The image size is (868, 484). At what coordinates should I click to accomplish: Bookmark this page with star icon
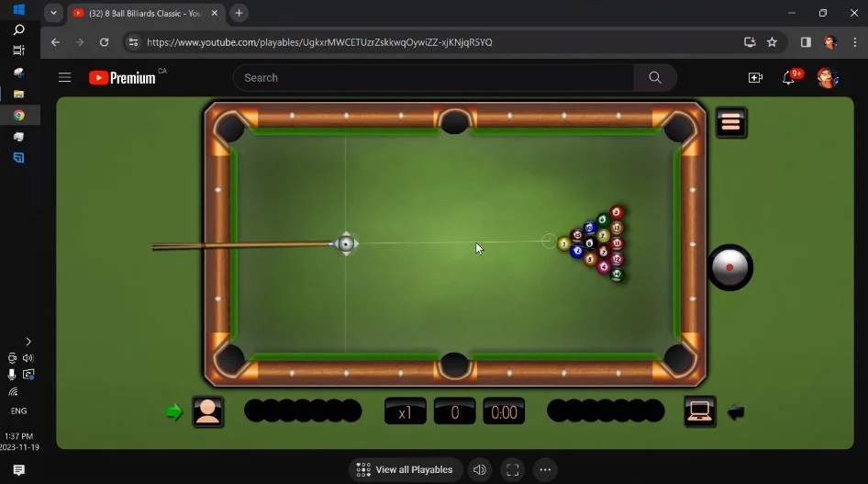click(x=772, y=42)
